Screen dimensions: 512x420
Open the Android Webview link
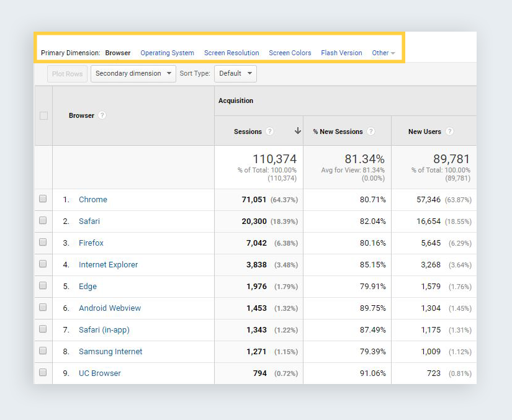[110, 308]
